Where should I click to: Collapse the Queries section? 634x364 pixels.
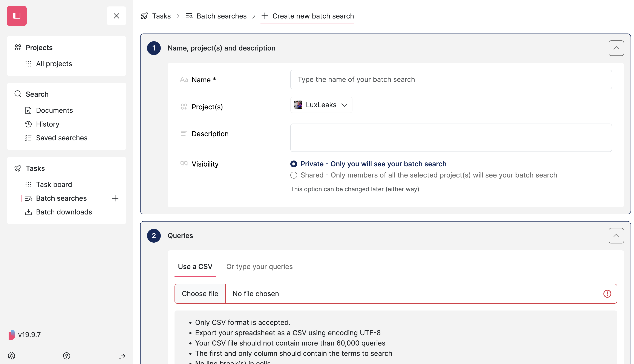coord(616,236)
